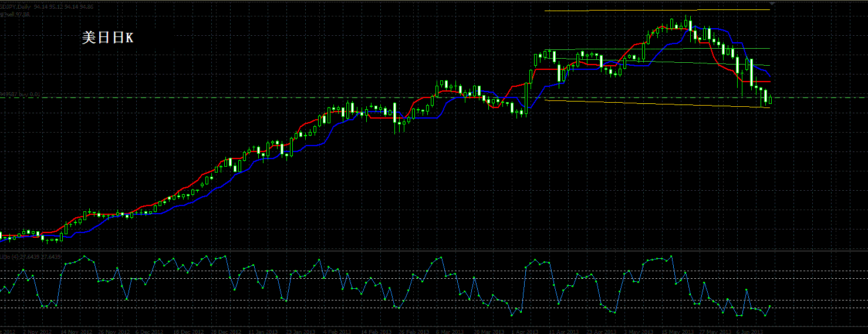Select the 美日日K text label
This screenshot has height=334, width=868.
pos(107,38)
